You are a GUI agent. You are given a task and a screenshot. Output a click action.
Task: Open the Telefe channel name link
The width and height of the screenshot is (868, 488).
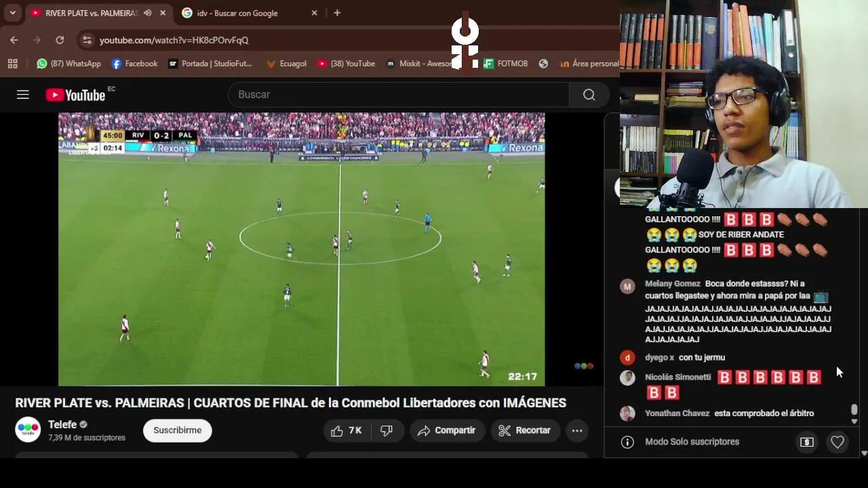pyautogui.click(x=62, y=425)
